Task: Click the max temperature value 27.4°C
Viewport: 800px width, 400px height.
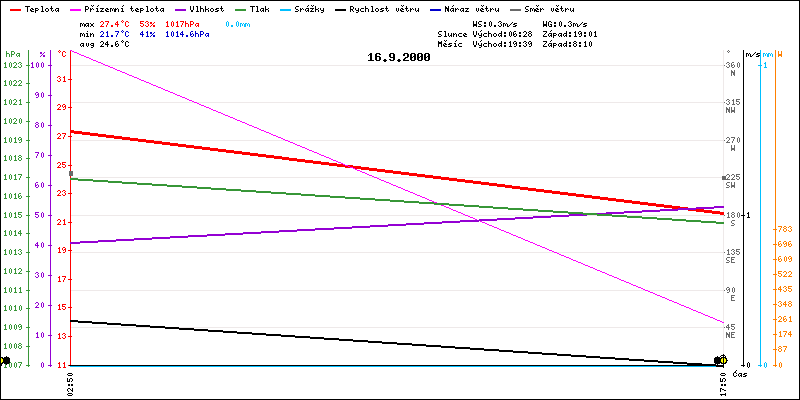Action: (x=114, y=22)
